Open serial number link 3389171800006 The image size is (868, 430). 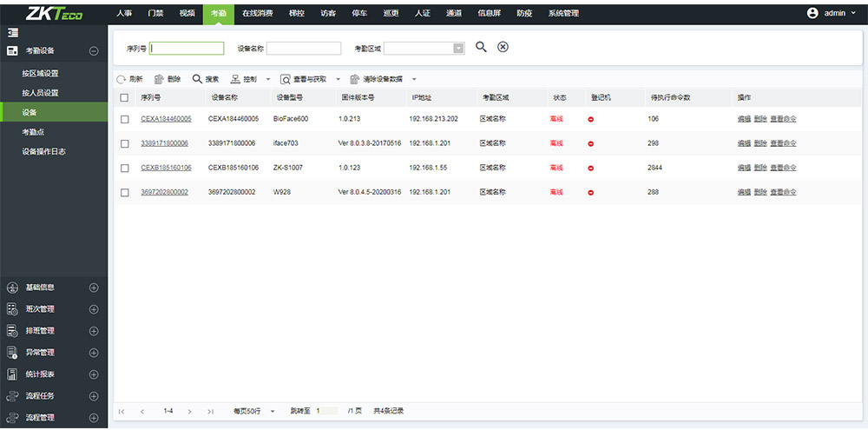pyautogui.click(x=164, y=143)
